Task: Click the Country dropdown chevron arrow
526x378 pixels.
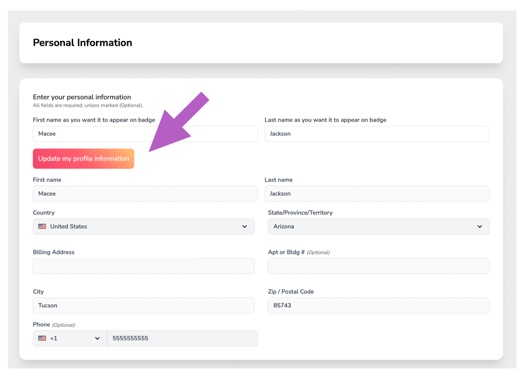Action: click(x=245, y=226)
